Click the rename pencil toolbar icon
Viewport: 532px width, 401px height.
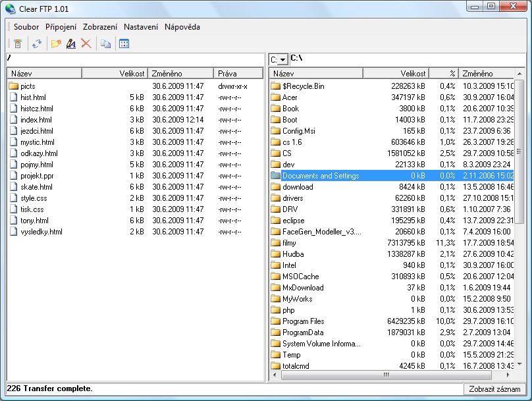pos(71,43)
